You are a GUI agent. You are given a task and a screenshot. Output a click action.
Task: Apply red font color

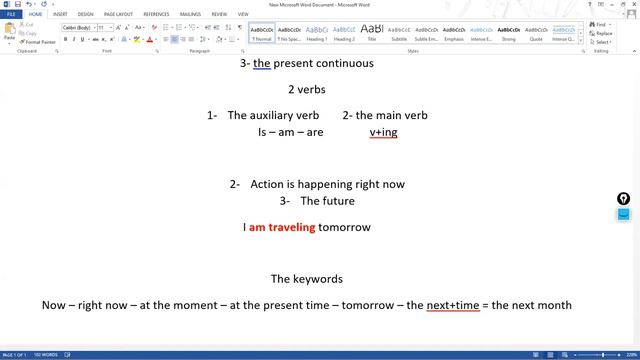(149, 39)
